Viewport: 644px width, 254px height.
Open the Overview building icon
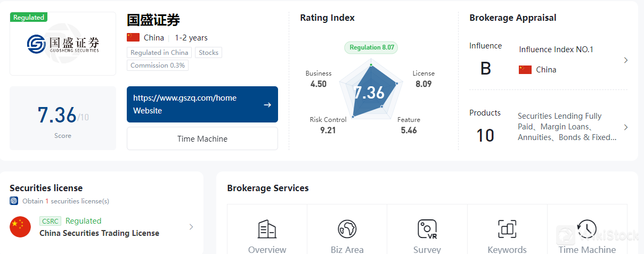tap(267, 229)
